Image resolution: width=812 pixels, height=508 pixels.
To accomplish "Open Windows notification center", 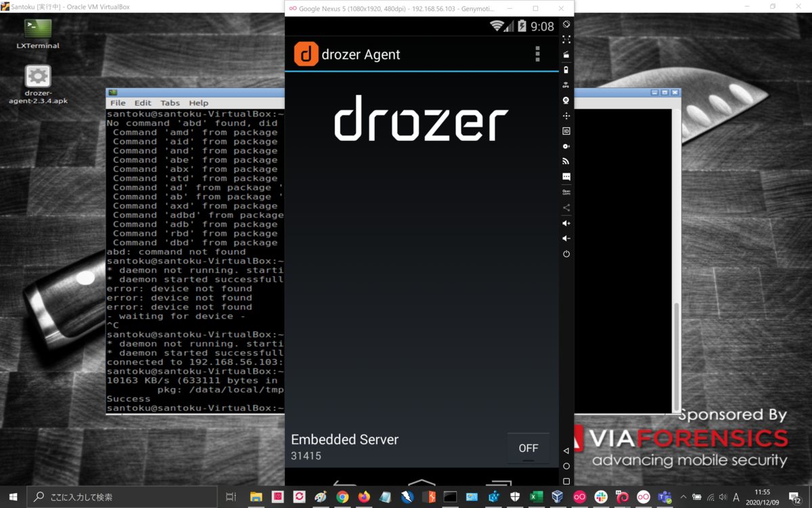I will [795, 497].
